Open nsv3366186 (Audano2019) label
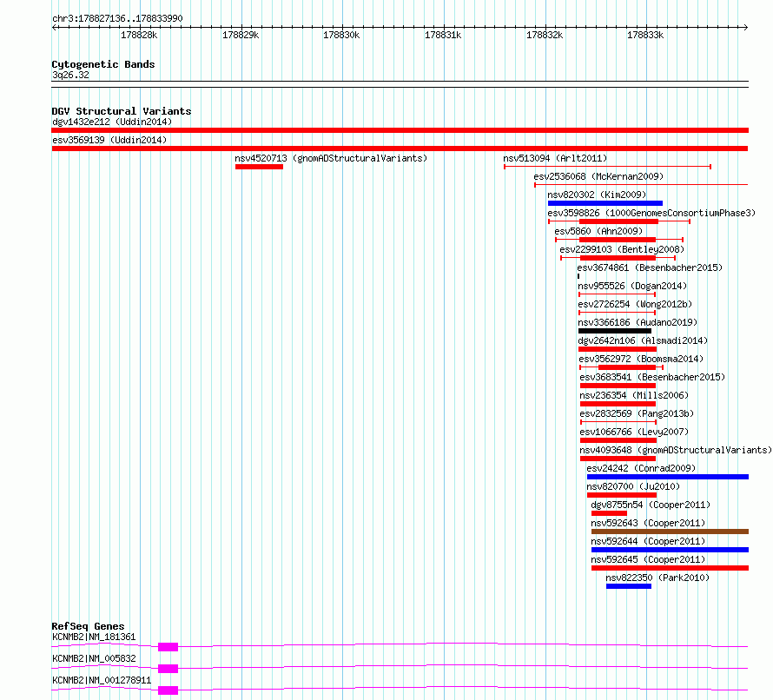The width and height of the screenshot is (773, 700). (x=638, y=322)
